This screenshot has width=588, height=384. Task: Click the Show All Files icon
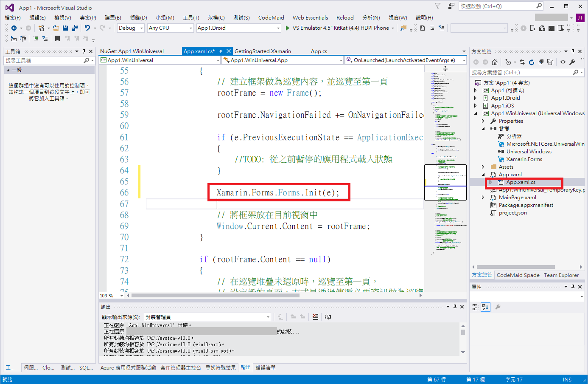point(550,62)
